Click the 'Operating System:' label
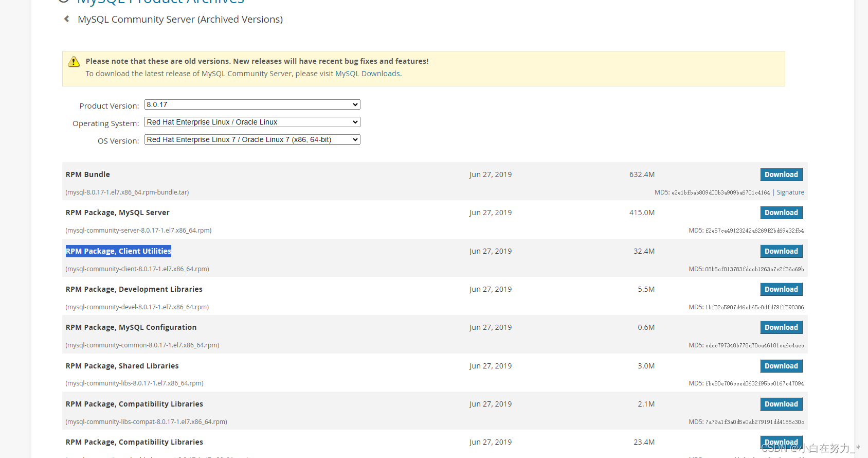The height and width of the screenshot is (458, 868). click(x=106, y=124)
